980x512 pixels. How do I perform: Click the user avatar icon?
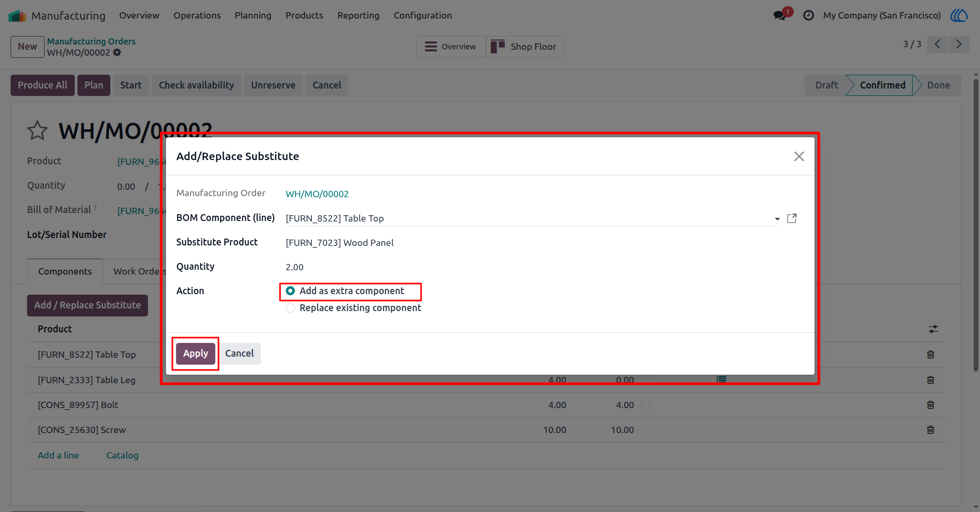959,15
